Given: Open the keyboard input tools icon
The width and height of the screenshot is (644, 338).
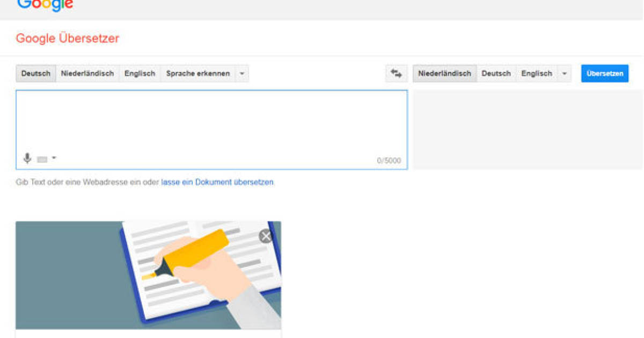Looking at the screenshot, I should tap(42, 159).
